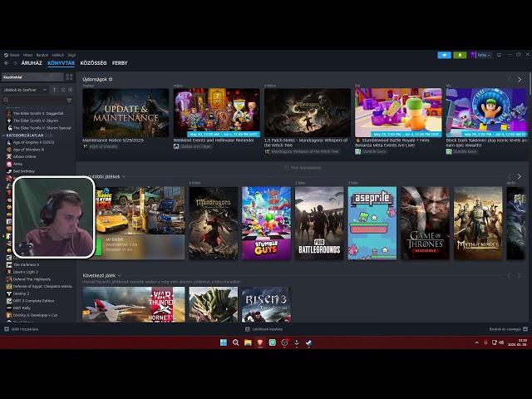This screenshot has width=532, height=399.
Task: Click friends and chat text bottom right
Action: pos(505,329)
